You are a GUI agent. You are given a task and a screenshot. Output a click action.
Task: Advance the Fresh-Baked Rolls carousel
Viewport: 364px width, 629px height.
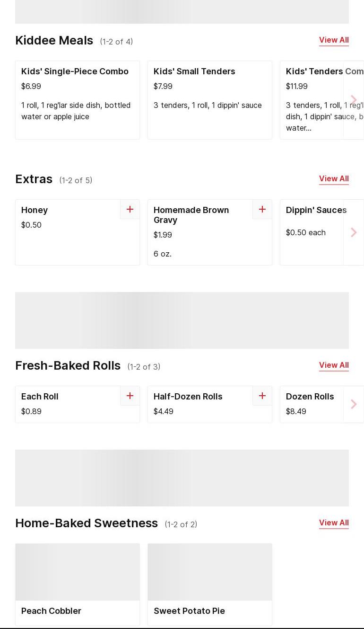(x=353, y=404)
